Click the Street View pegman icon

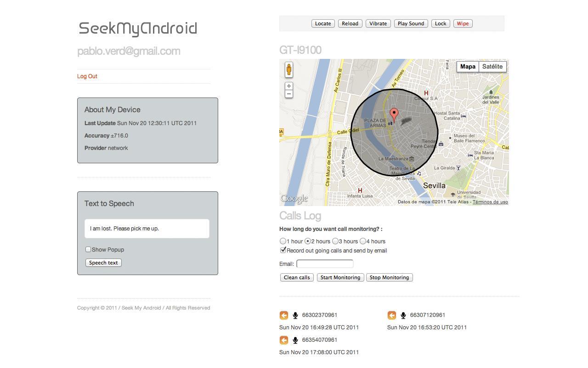[x=288, y=70]
